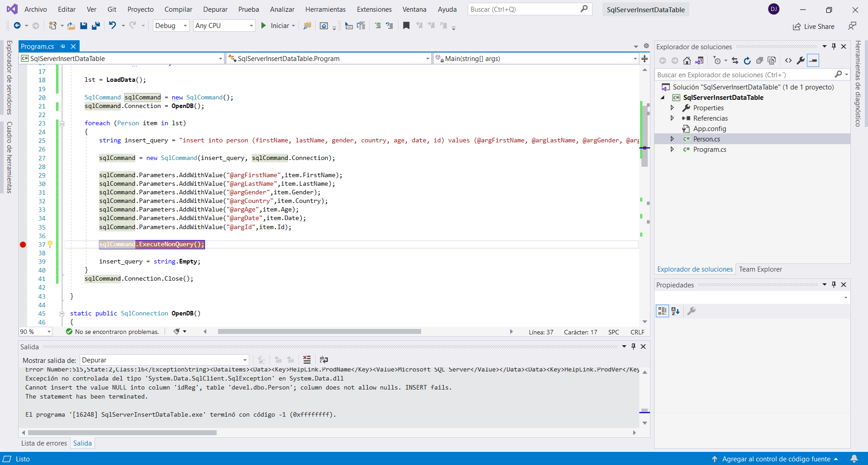Click the Undo arrow icon

click(x=113, y=26)
